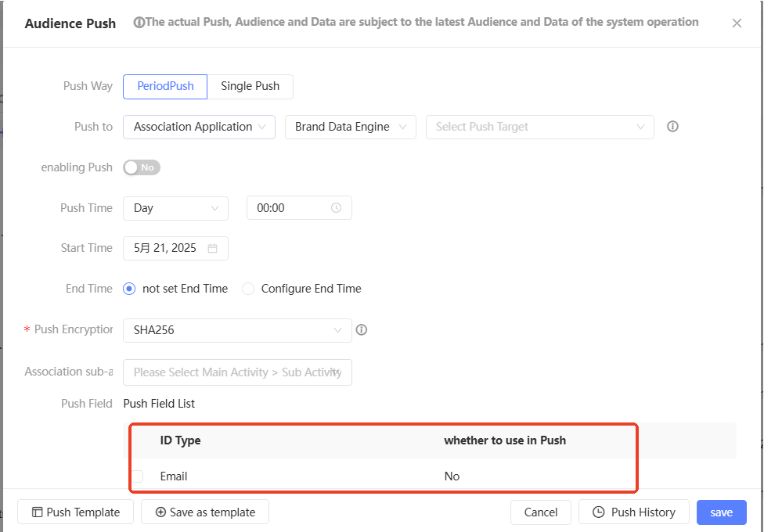Screen dimensions: 764x532
Task: Switch to the PeriodPush tab
Action: 165,86
